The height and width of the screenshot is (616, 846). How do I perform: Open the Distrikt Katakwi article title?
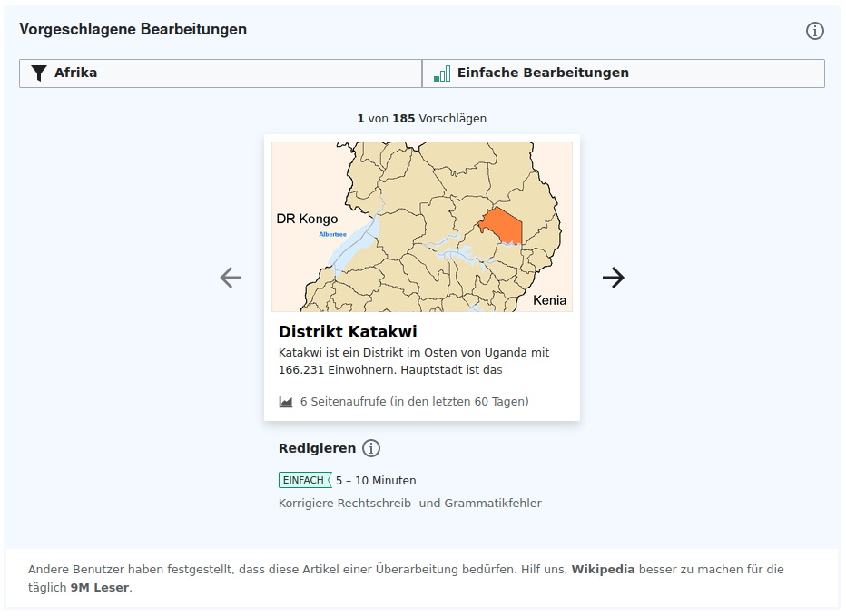coord(348,332)
